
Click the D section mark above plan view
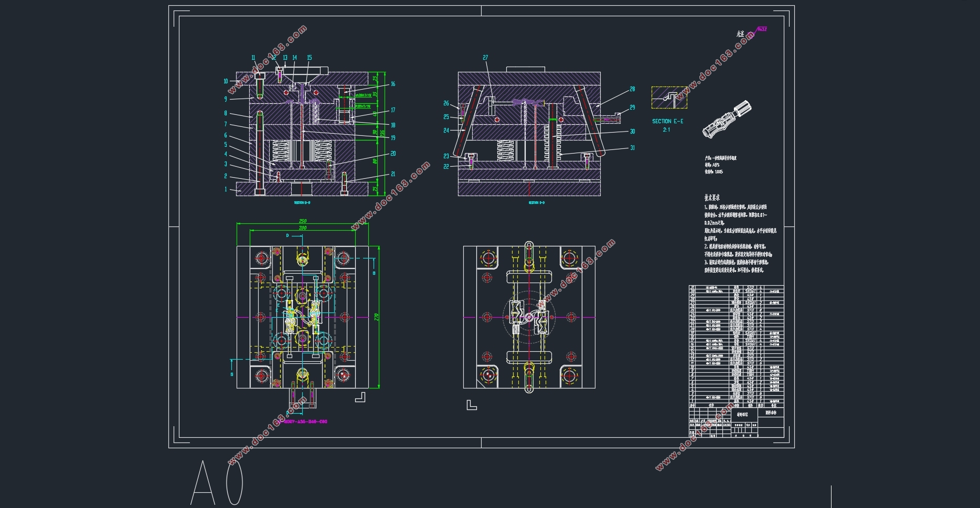pyautogui.click(x=287, y=236)
